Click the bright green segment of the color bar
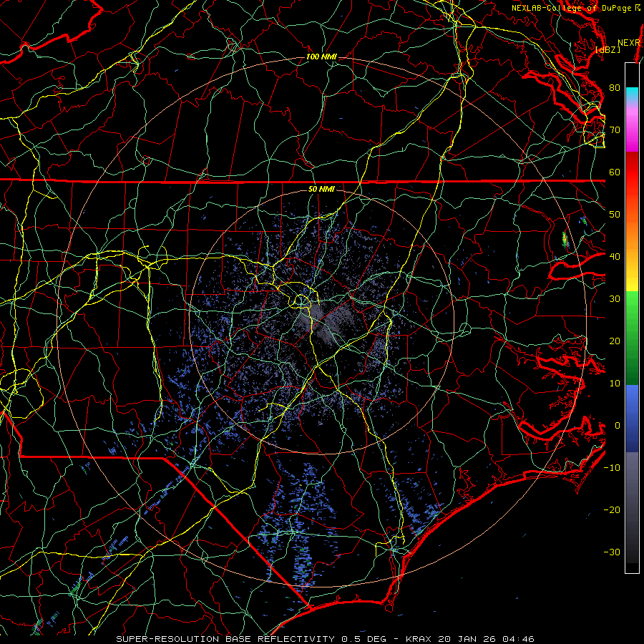644x644 pixels. pyautogui.click(x=632, y=312)
